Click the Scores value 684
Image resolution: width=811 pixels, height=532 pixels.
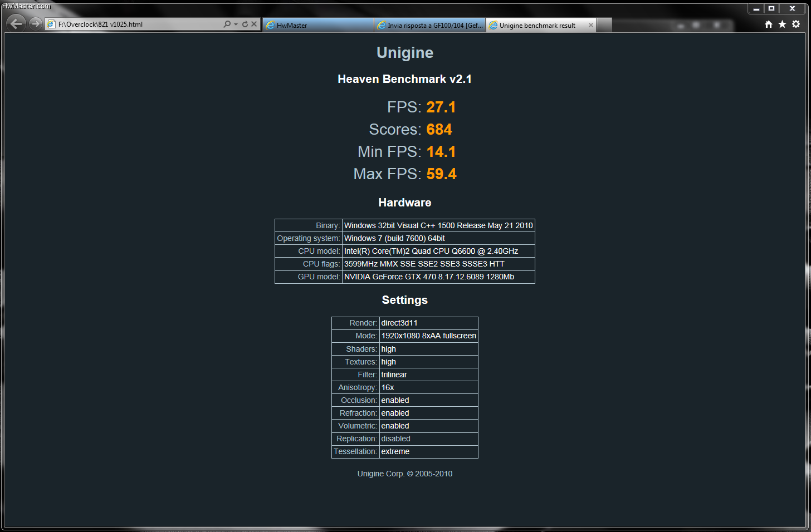coord(439,129)
